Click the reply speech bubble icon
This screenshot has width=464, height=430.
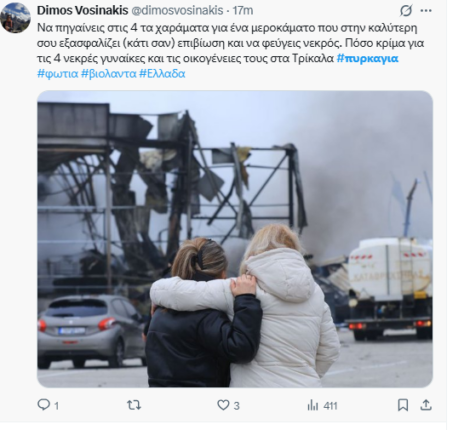tap(43, 405)
